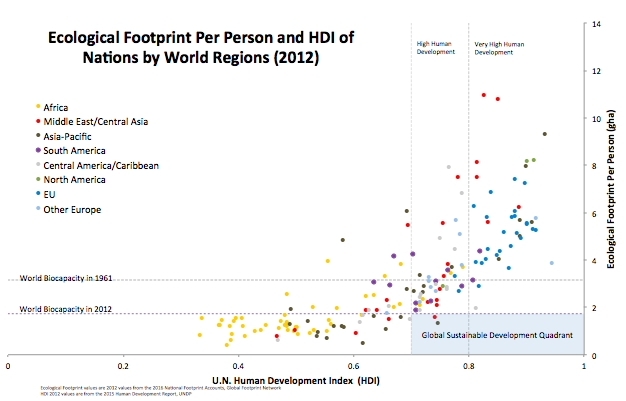Image resolution: width=626 pixels, height=401 pixels.
Task: Click the isolated dark olive point near HDI 0.58, footprint 5
Action: tap(343, 240)
